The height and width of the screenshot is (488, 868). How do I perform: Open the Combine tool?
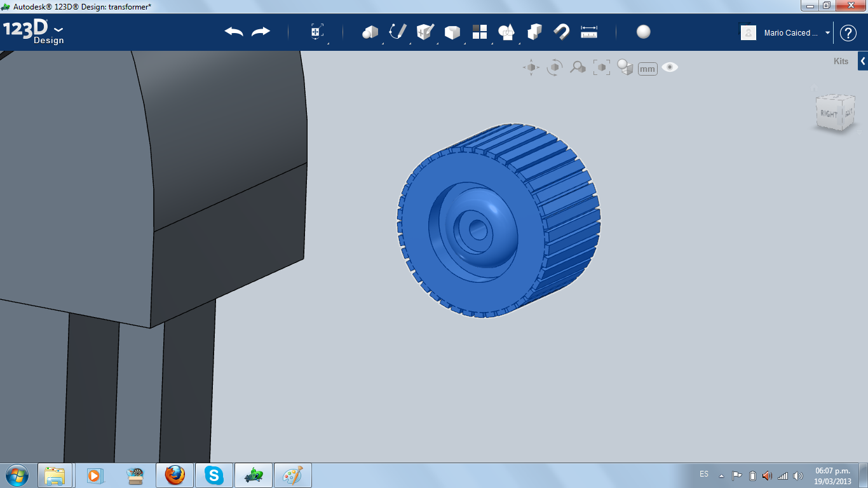coord(534,32)
